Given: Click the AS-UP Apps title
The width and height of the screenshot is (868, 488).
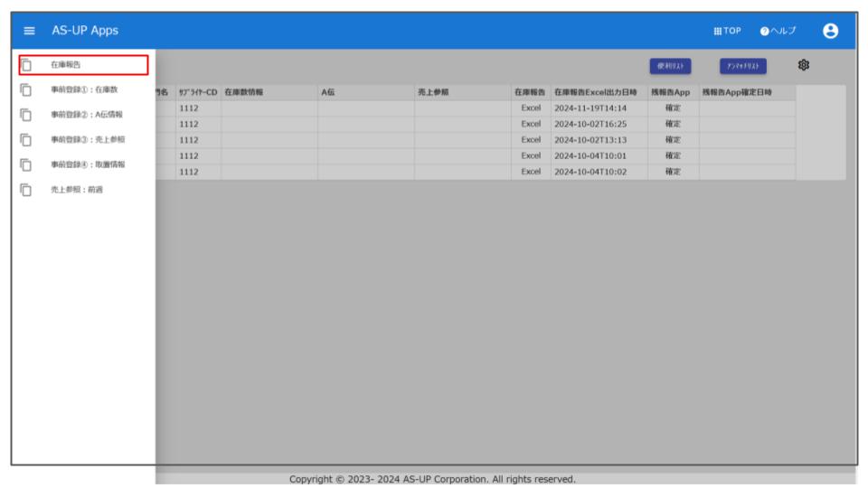Looking at the screenshot, I should point(84,31).
